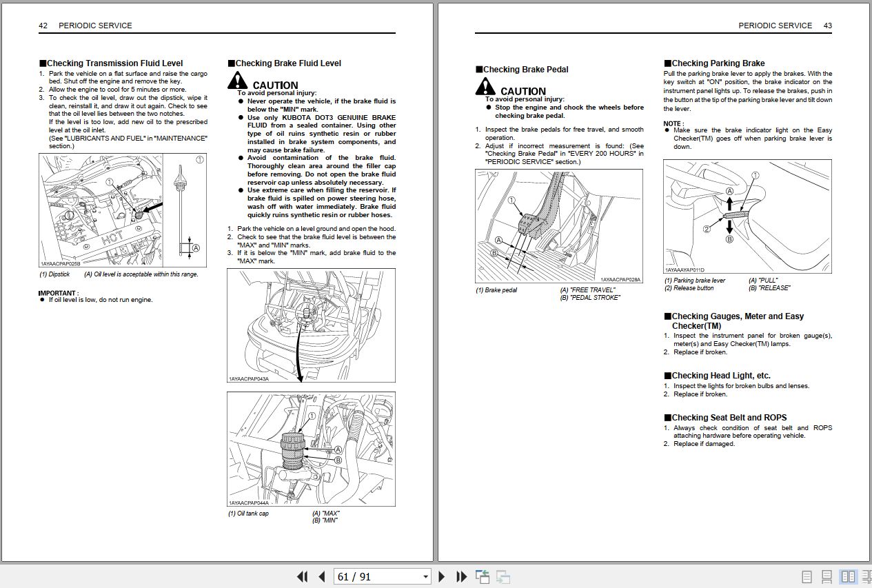Select two-page facing layout
Viewport: 872px width, 588px height.
tap(848, 576)
